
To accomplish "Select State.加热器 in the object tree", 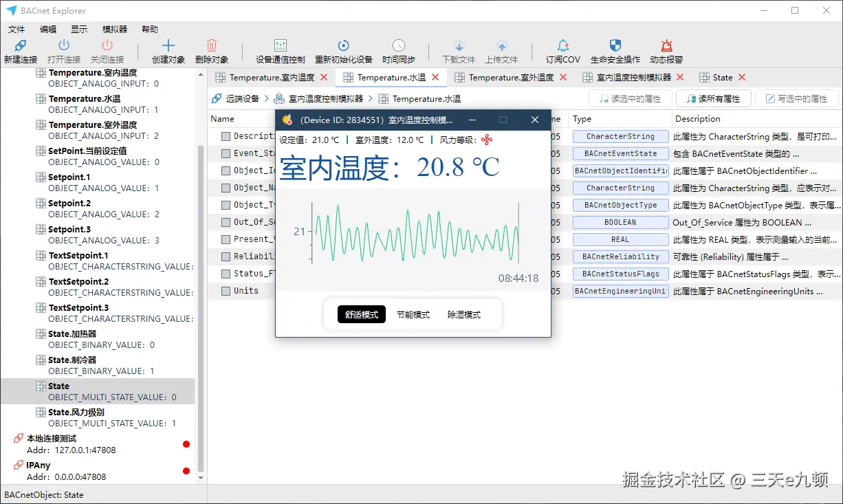I will click(99, 339).
